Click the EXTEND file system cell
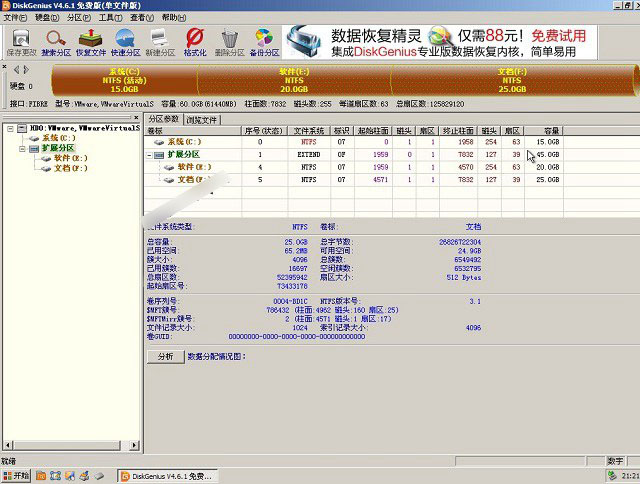The height and width of the screenshot is (484, 640). point(309,155)
